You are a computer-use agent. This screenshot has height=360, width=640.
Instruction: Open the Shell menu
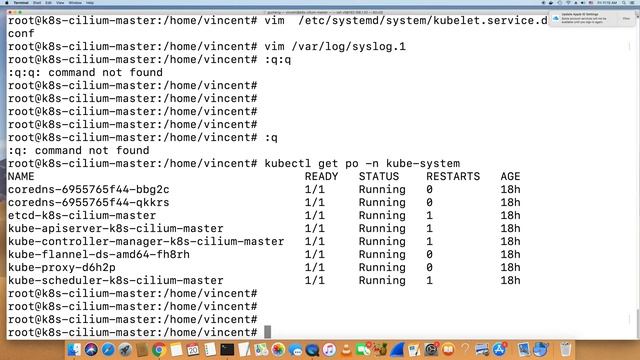pos(37,2)
